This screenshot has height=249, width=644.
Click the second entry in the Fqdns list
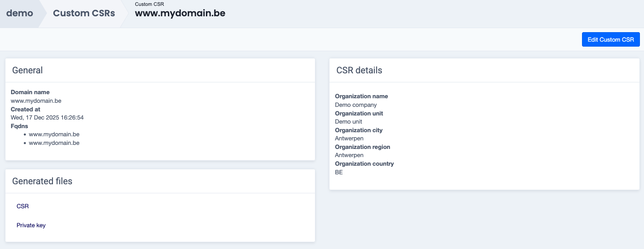click(54, 143)
